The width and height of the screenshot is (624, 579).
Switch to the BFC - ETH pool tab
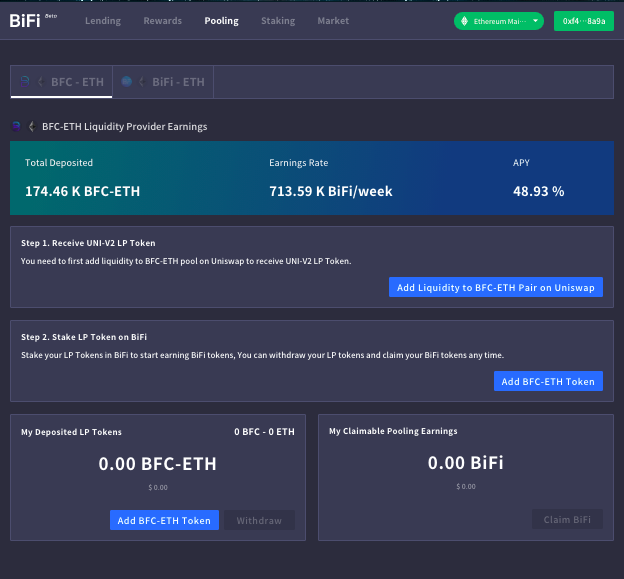click(x=61, y=82)
